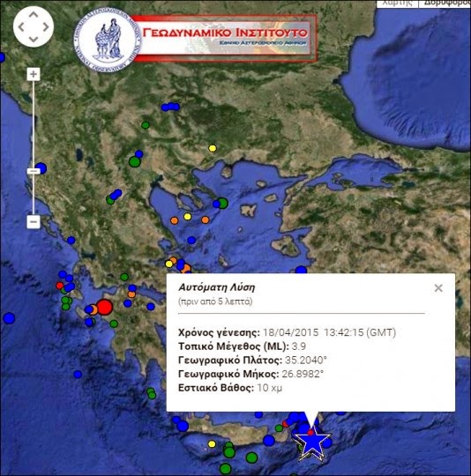Click the origin time 18/04/2015 13:42:15 (GMT)
This screenshot has height=476, width=471.
pyautogui.click(x=329, y=332)
